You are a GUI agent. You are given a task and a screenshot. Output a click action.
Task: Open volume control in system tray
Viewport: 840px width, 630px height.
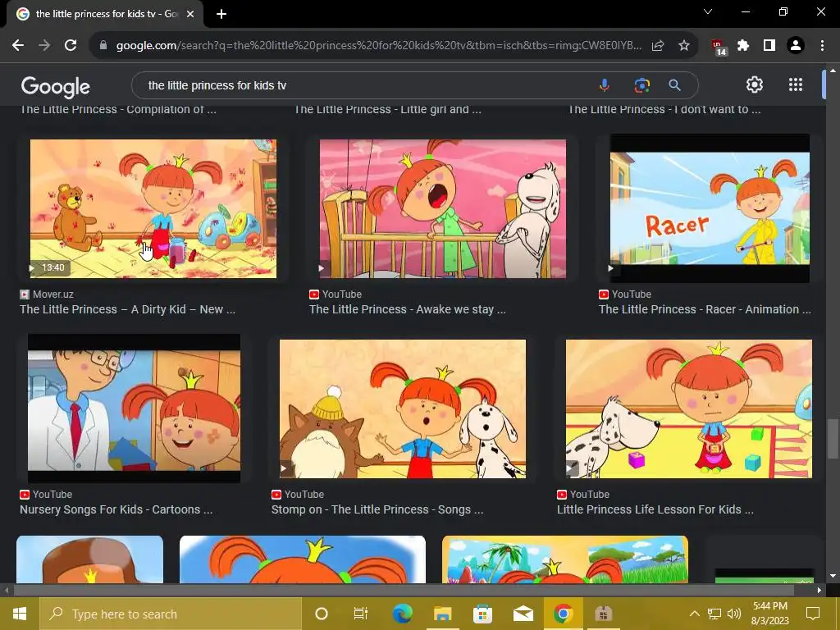(x=734, y=614)
